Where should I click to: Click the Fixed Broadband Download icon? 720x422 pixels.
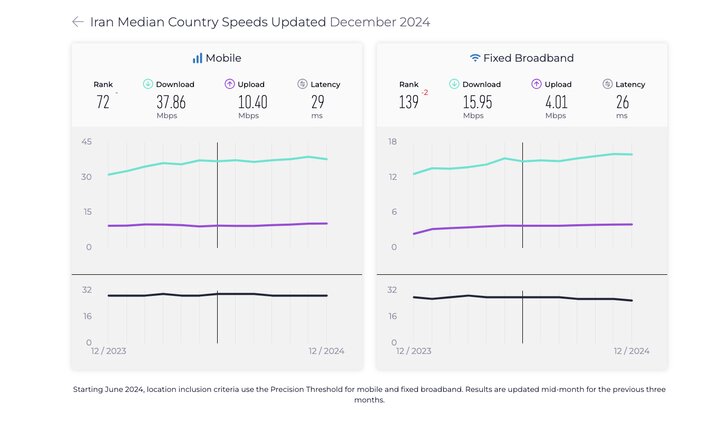tap(454, 84)
